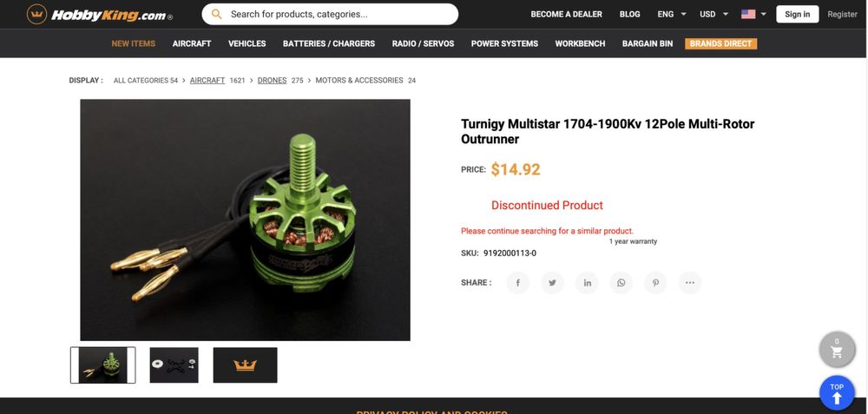Open the AIRCRAFT menu
This screenshot has height=414, width=868.
pyautogui.click(x=192, y=43)
